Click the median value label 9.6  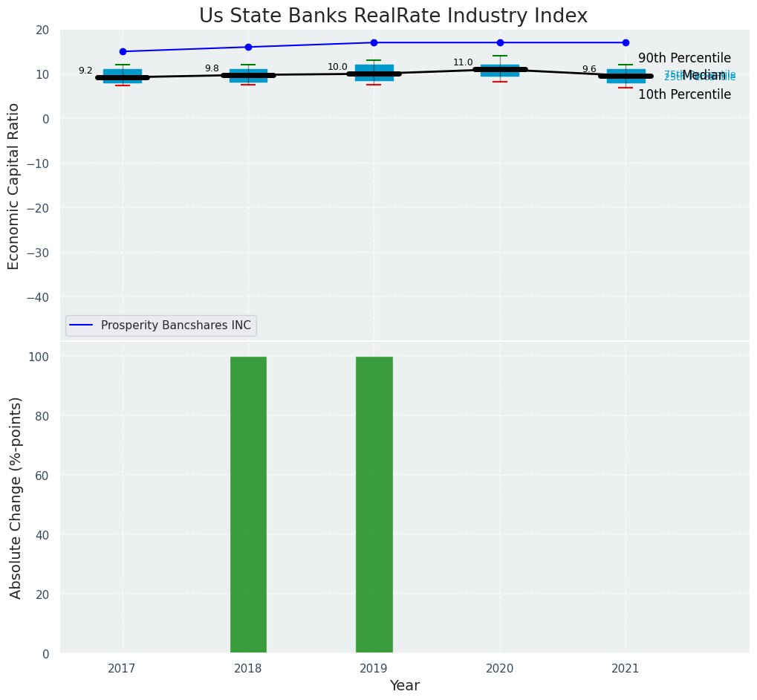click(x=589, y=69)
